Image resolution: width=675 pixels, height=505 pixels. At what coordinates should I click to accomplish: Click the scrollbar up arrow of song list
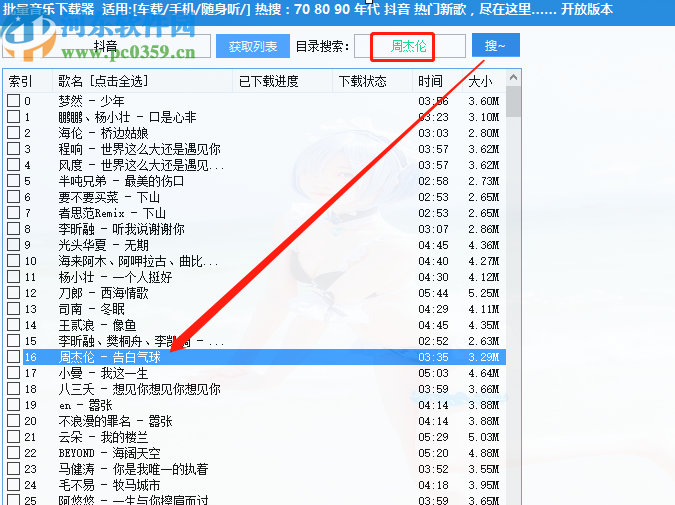click(513, 77)
